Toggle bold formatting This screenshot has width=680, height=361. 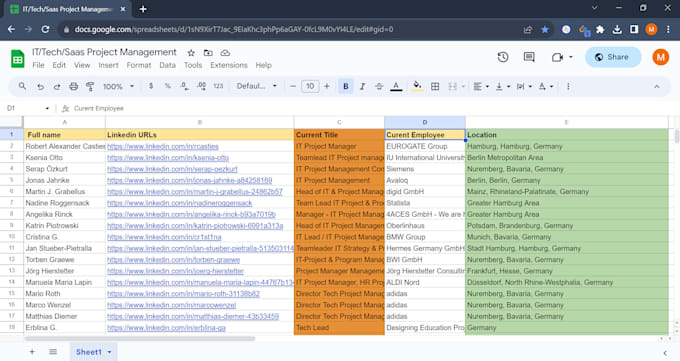[x=346, y=86]
